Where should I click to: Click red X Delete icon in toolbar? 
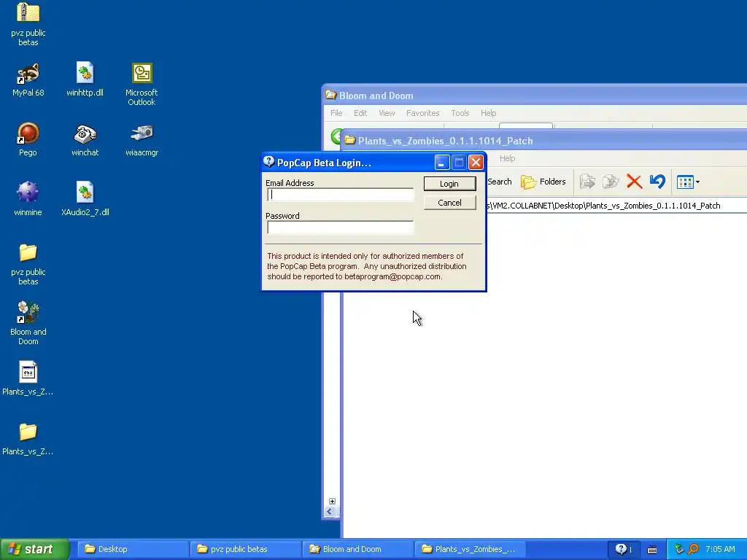click(x=634, y=182)
